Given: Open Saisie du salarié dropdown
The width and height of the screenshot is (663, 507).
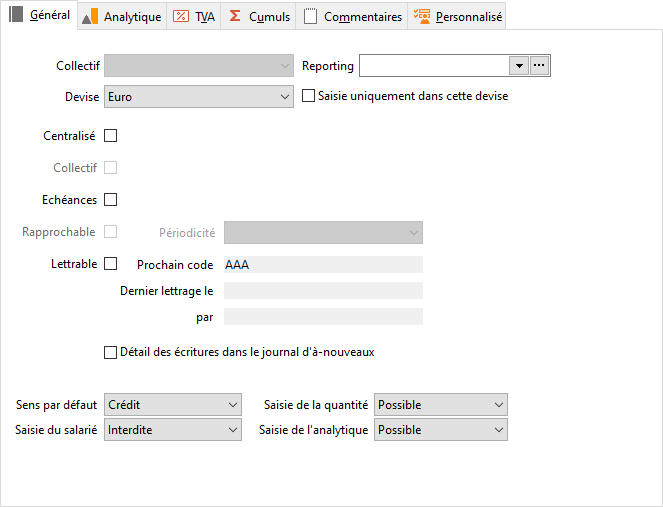Looking at the screenshot, I should click(173, 430).
